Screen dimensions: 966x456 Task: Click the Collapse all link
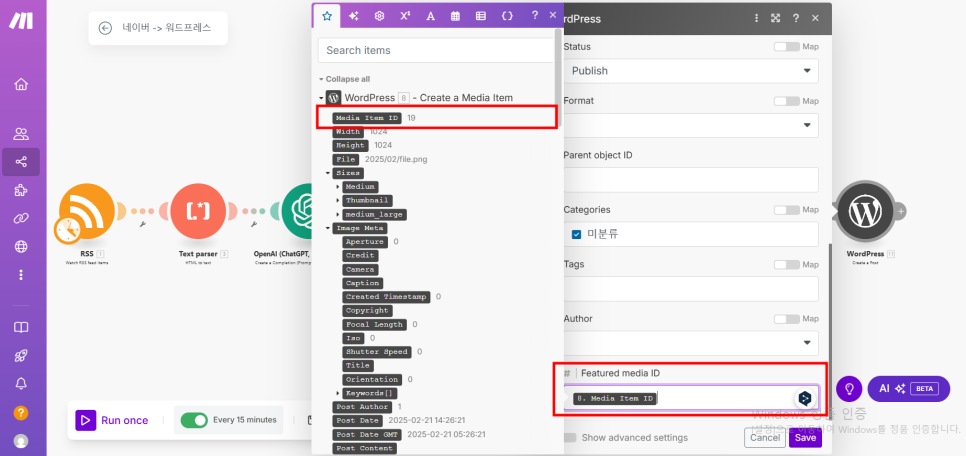[347, 79]
